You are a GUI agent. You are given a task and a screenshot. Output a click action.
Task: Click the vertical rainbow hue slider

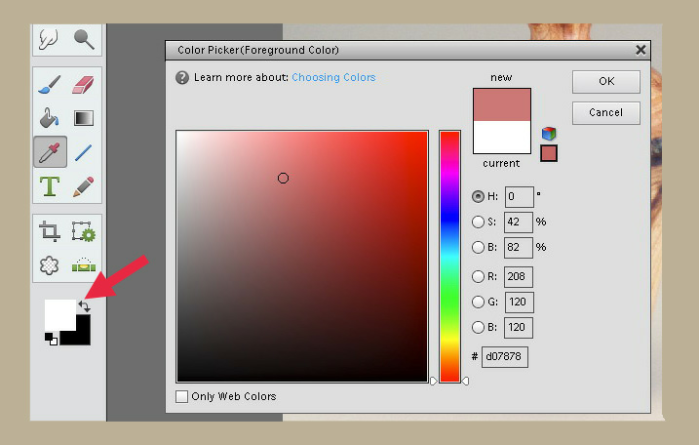pyautogui.click(x=450, y=255)
